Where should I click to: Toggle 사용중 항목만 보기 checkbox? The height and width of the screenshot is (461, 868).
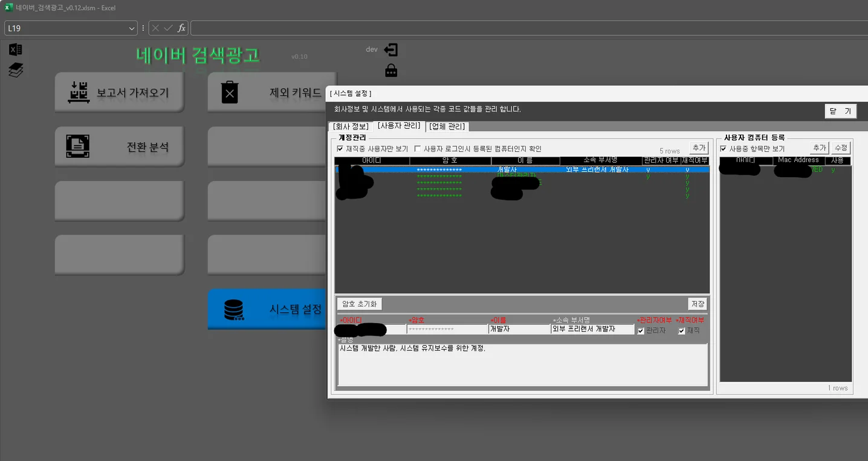pyautogui.click(x=724, y=149)
